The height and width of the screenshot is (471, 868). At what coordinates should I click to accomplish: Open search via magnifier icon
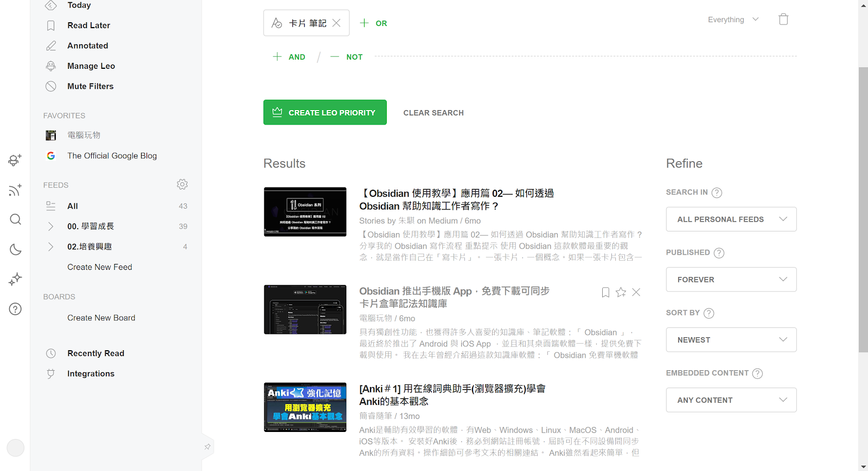(15, 219)
